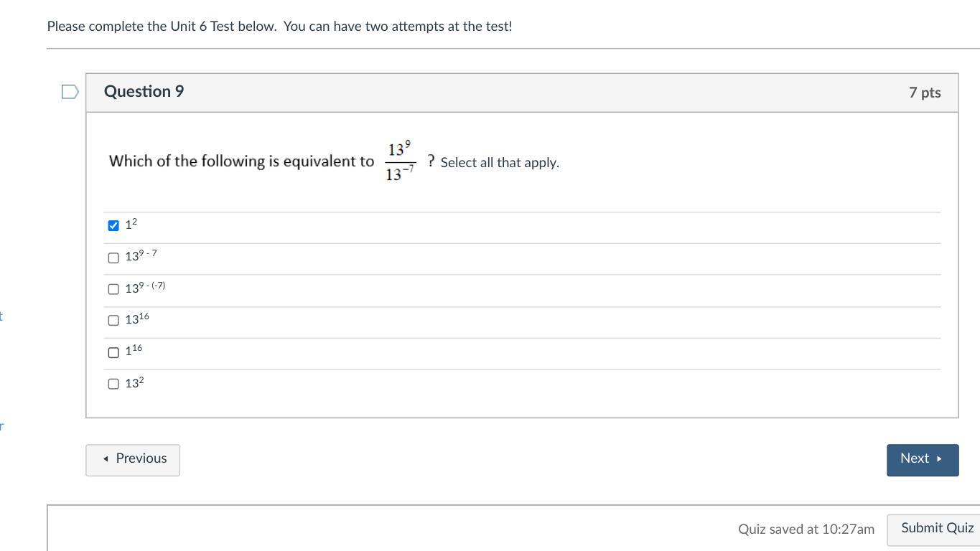This screenshot has height=551, width=980.
Task: Click the Question 9 heading
Action: [x=144, y=92]
